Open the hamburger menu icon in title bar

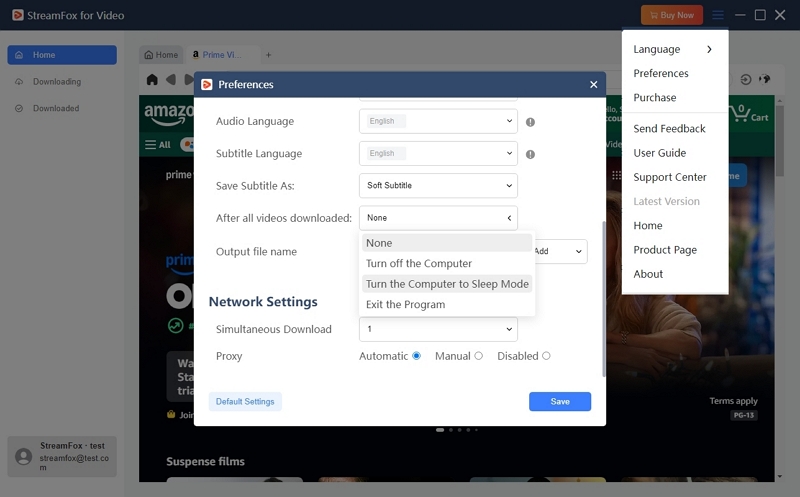717,15
